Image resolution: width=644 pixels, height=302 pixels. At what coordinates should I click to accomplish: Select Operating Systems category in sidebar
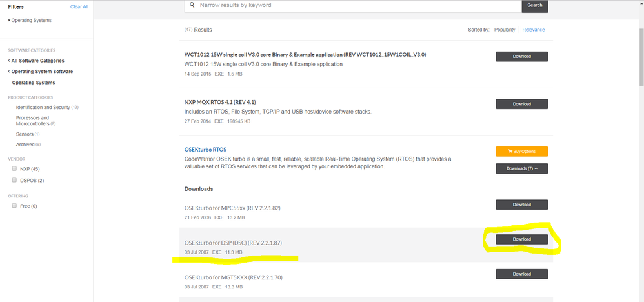(x=34, y=83)
